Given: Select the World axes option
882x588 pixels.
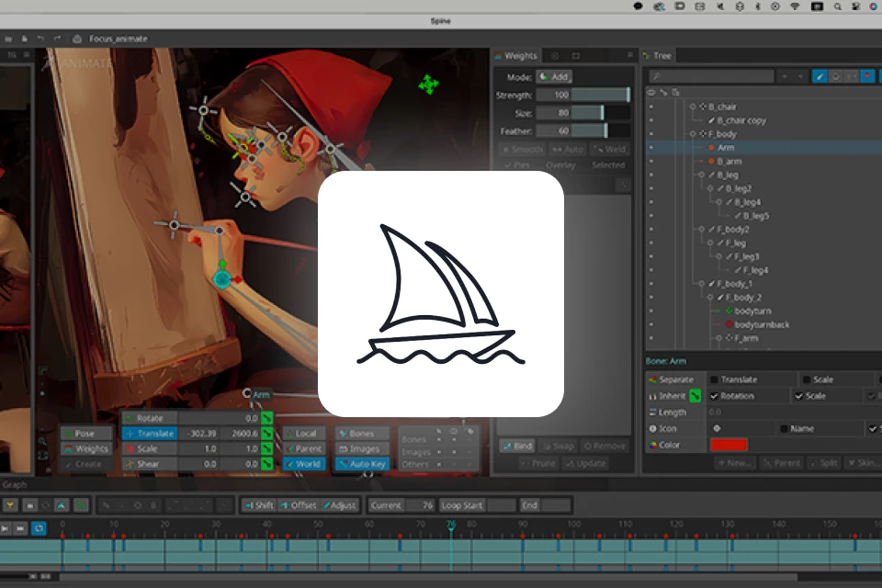Looking at the screenshot, I should tap(304, 464).
